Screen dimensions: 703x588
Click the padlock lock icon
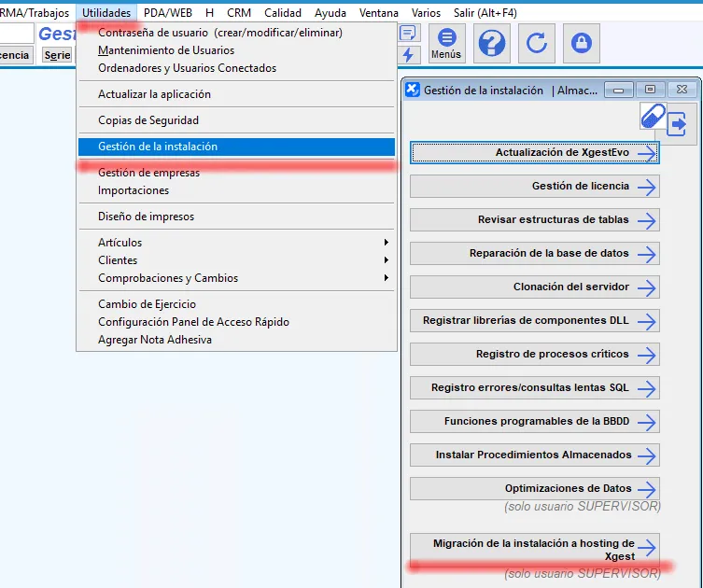pos(581,43)
